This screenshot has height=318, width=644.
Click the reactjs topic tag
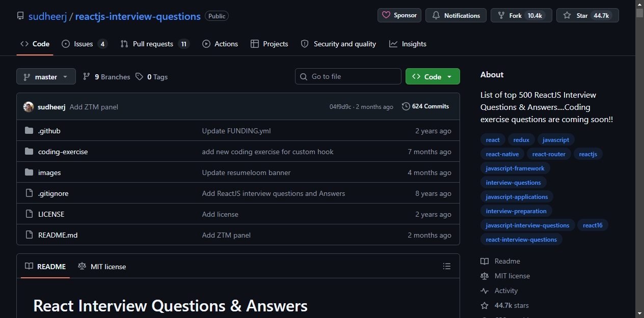[588, 154]
